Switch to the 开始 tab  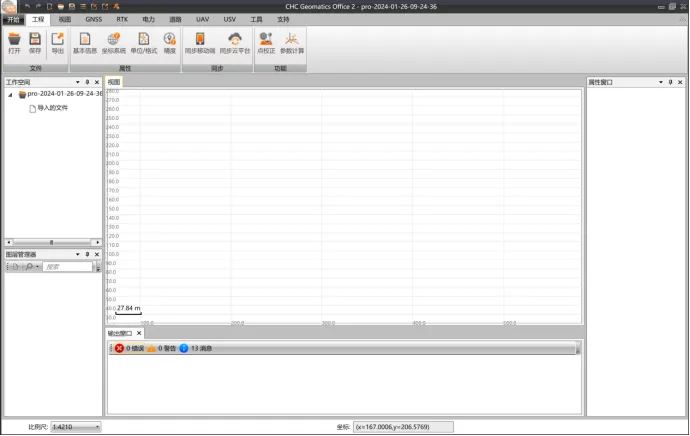[x=13, y=19]
